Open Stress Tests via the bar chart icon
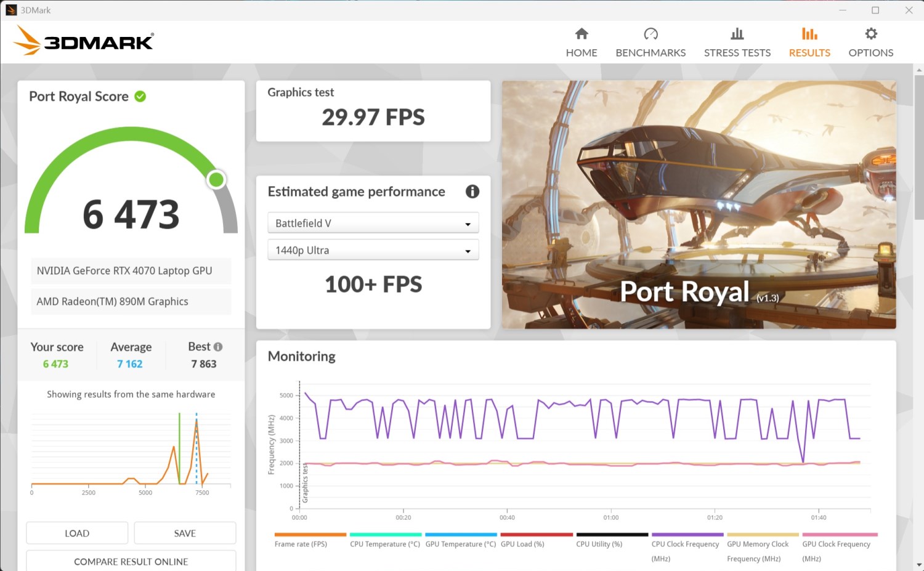Screen dimensions: 924x571 (x=737, y=34)
